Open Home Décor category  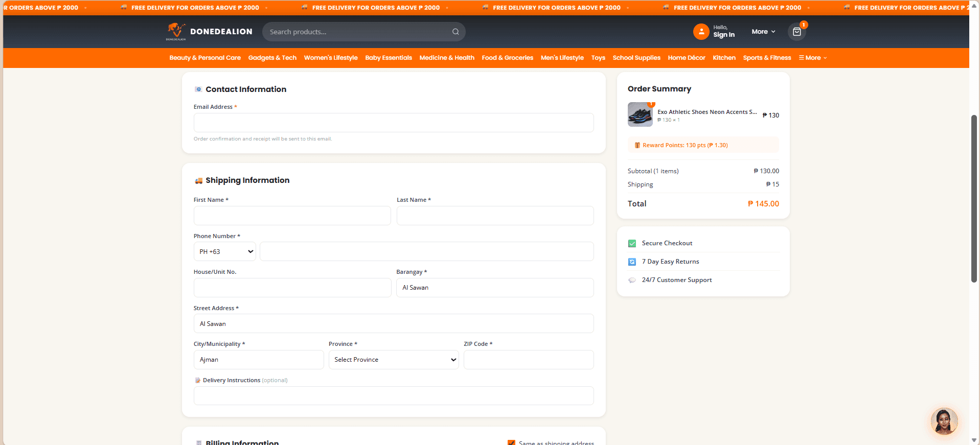[687, 58]
